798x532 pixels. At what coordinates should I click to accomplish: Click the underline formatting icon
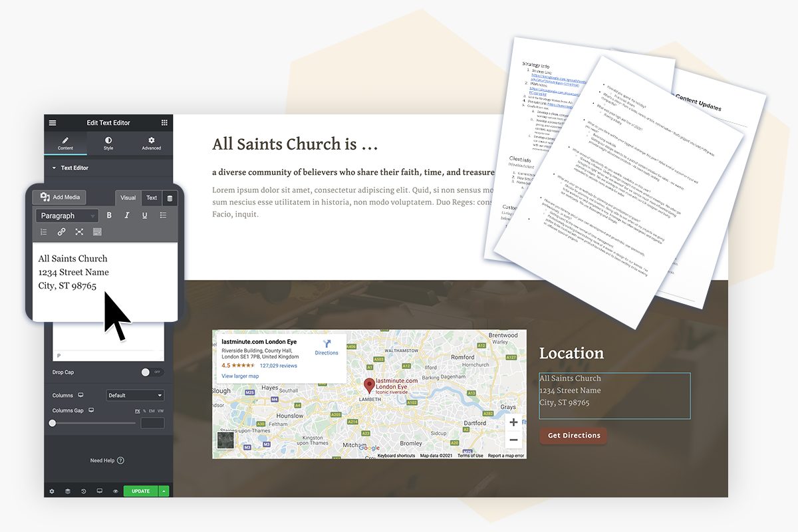click(144, 215)
